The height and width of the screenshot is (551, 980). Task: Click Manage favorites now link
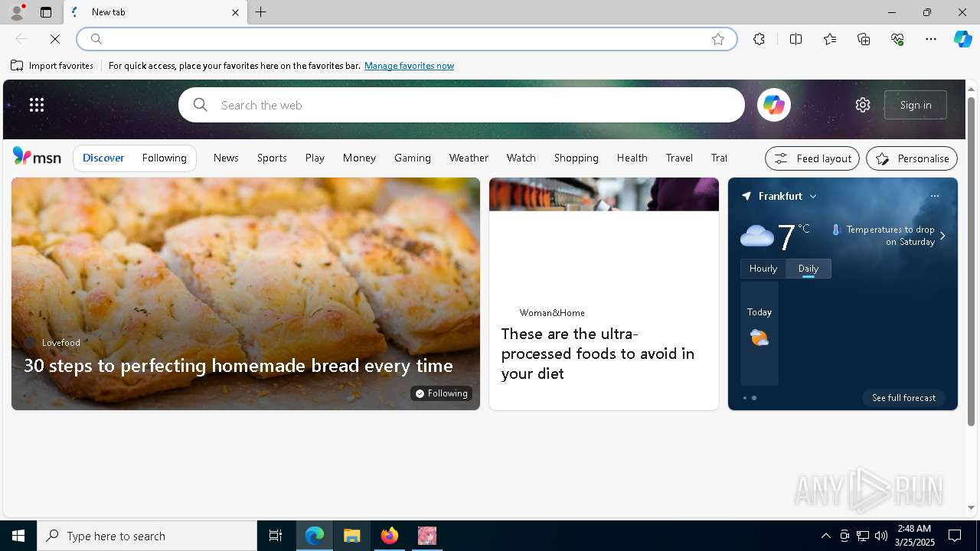pos(409,66)
